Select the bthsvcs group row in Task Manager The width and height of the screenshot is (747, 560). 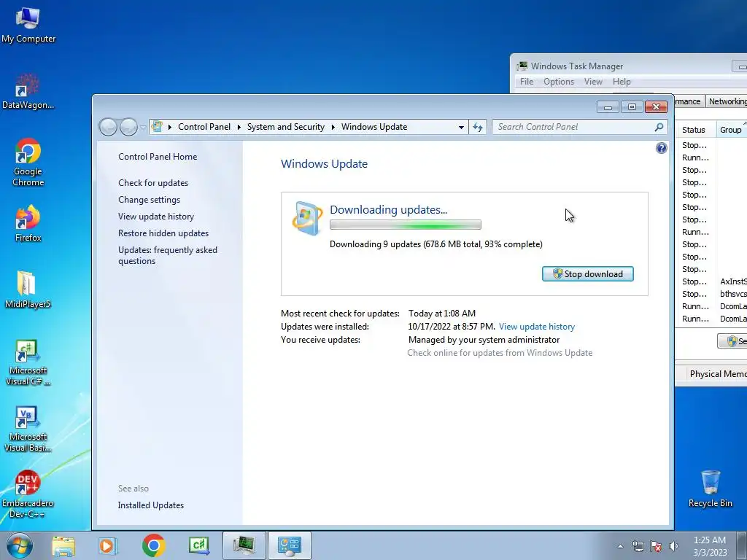pyautogui.click(x=712, y=294)
